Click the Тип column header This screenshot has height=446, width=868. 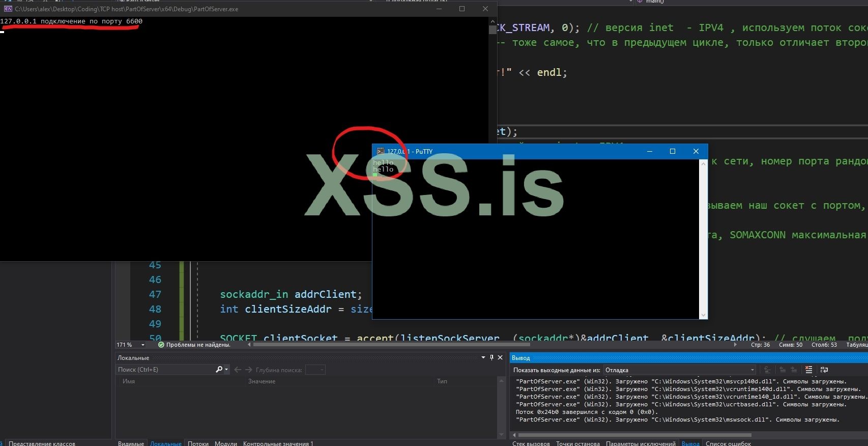click(x=442, y=381)
